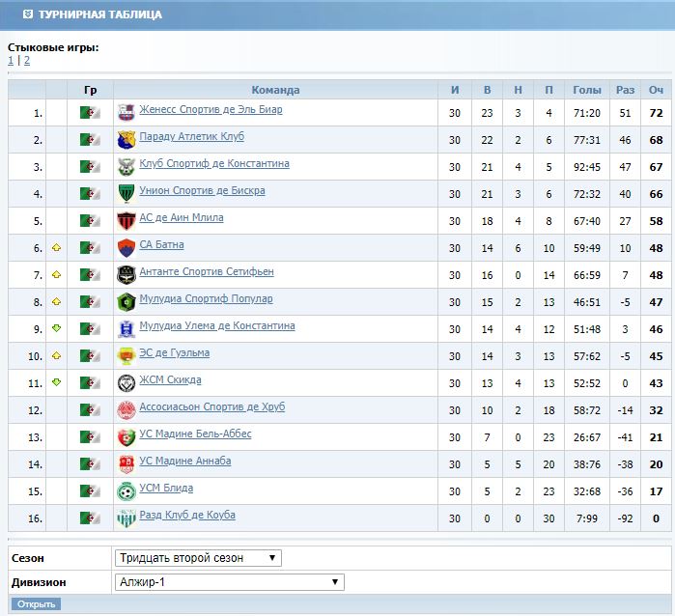The height and width of the screenshot is (616, 675).
Task: Click the АС де Аин Млила club emblem
Action: 126,220
